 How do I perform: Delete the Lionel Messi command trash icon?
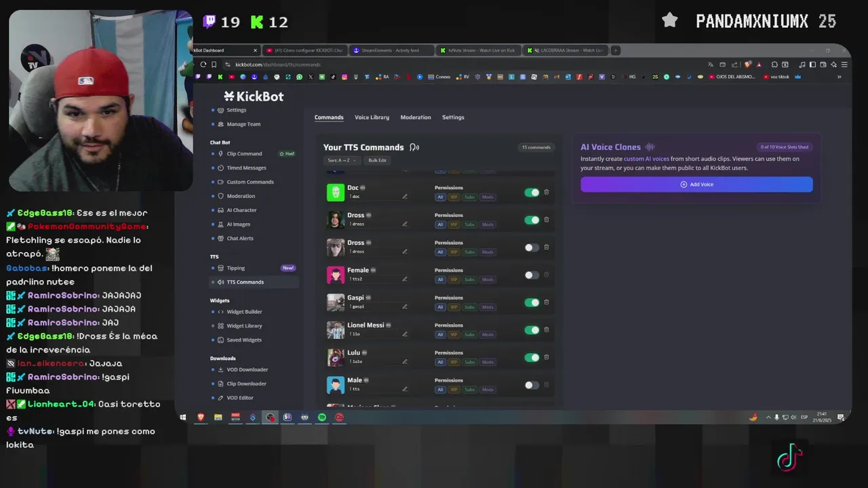(x=547, y=330)
